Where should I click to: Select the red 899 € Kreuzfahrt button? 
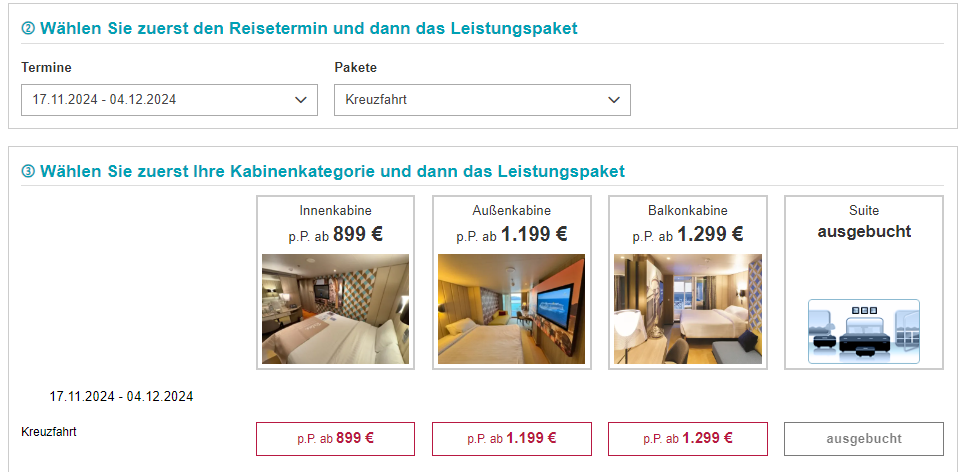(336, 439)
